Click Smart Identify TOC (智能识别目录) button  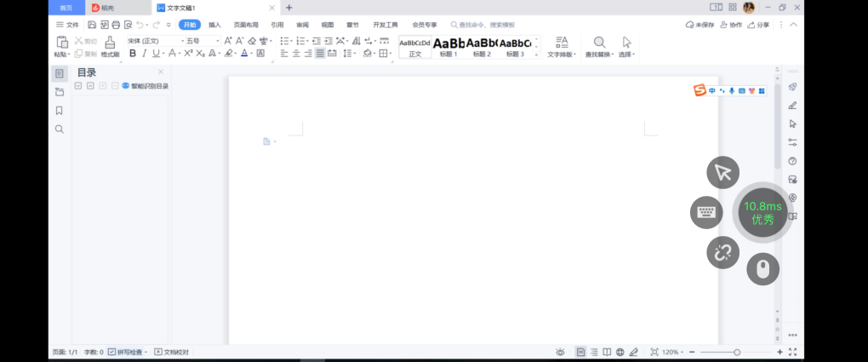pos(145,86)
